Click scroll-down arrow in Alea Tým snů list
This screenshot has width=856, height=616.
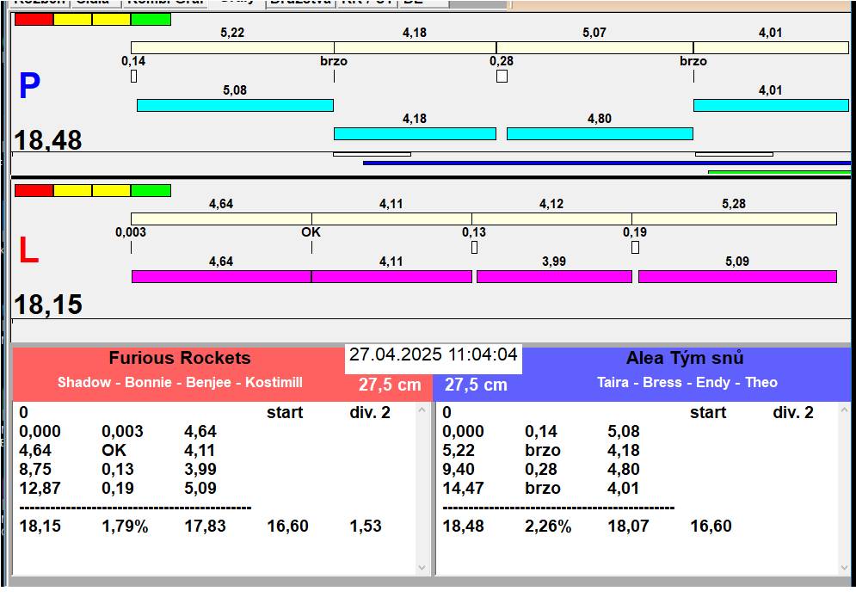(x=844, y=567)
